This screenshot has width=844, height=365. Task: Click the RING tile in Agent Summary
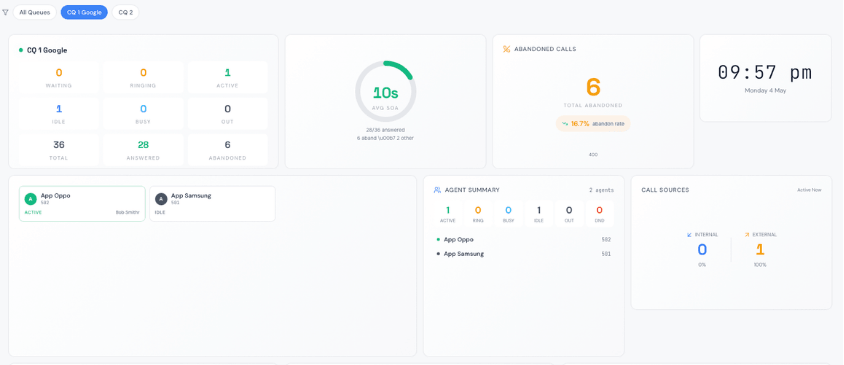pyautogui.click(x=478, y=214)
